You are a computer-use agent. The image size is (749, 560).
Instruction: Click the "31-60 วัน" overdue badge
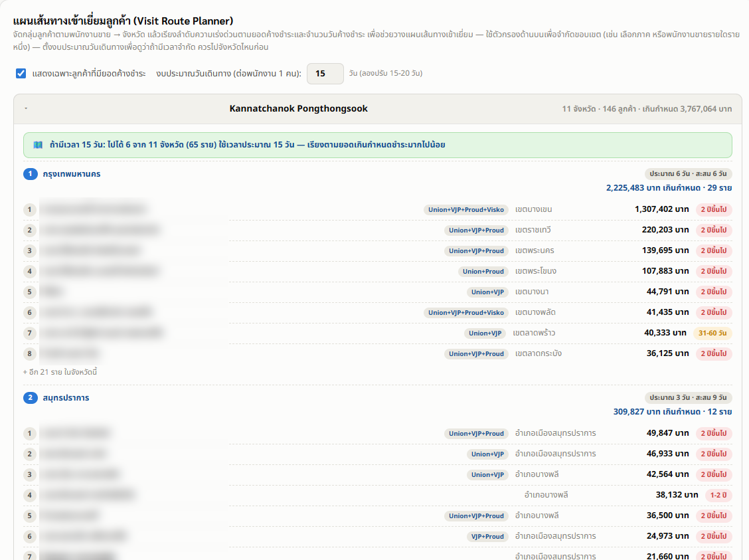coord(712,333)
